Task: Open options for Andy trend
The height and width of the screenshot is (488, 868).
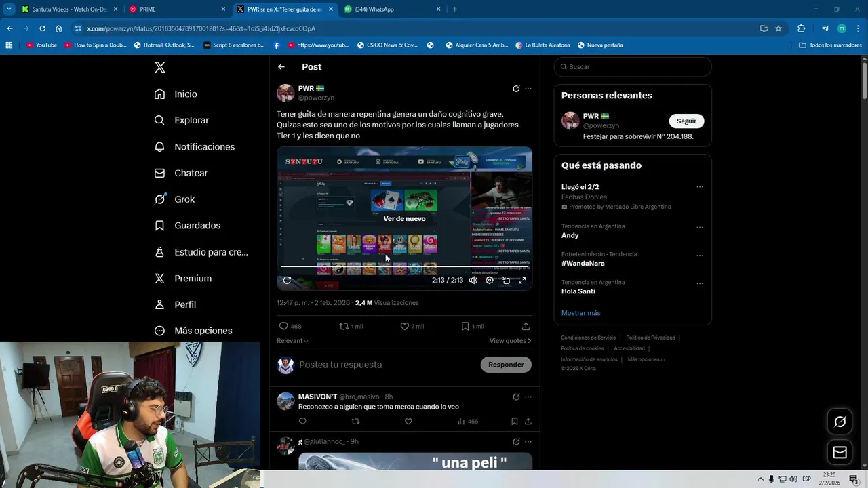Action: 700,227
